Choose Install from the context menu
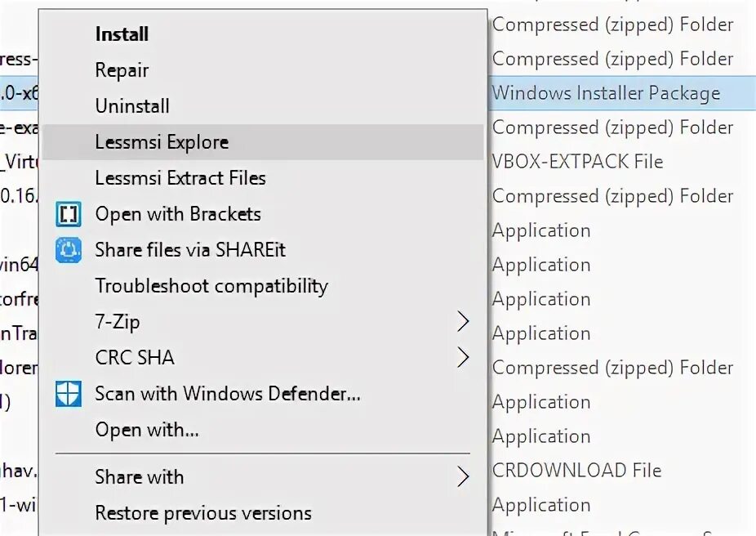756x536 pixels. point(122,34)
